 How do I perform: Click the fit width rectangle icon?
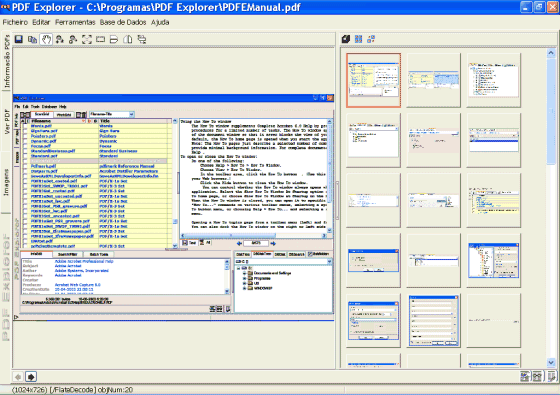[x=100, y=39]
